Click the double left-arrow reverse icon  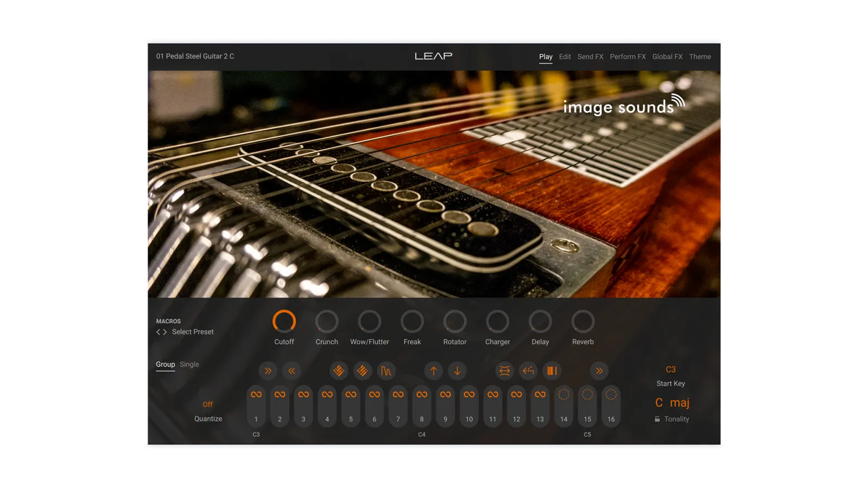[x=292, y=371]
